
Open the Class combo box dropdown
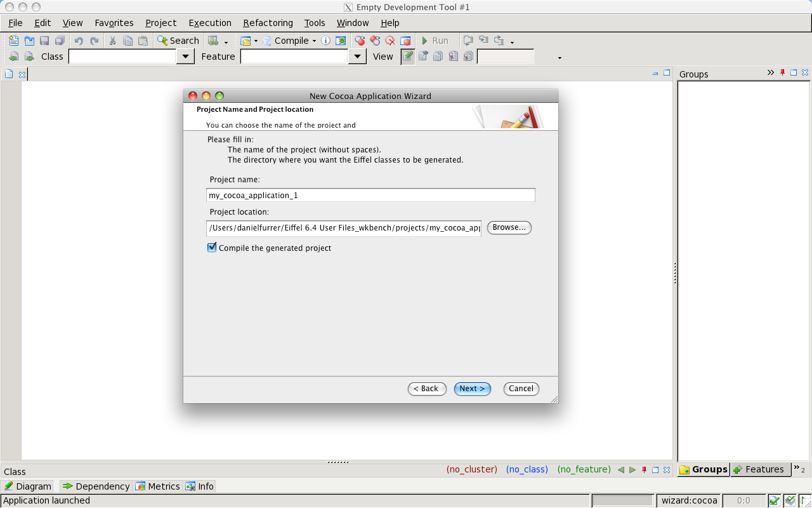click(185, 57)
